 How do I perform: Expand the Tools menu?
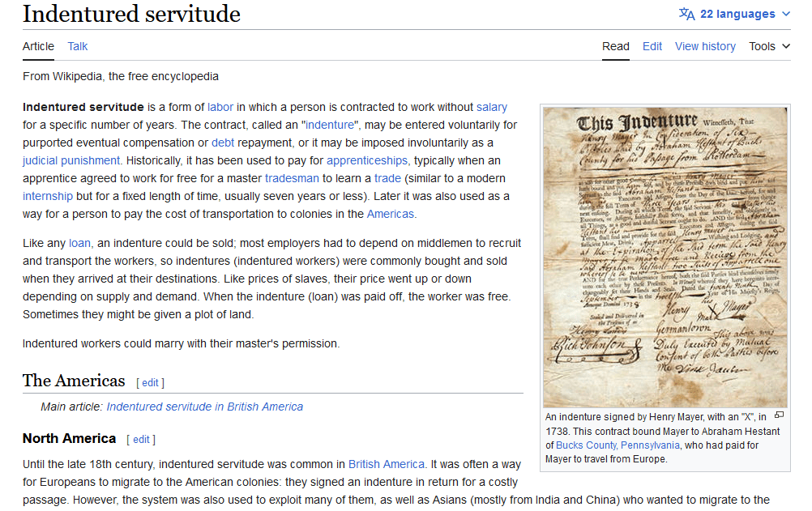[769, 46]
